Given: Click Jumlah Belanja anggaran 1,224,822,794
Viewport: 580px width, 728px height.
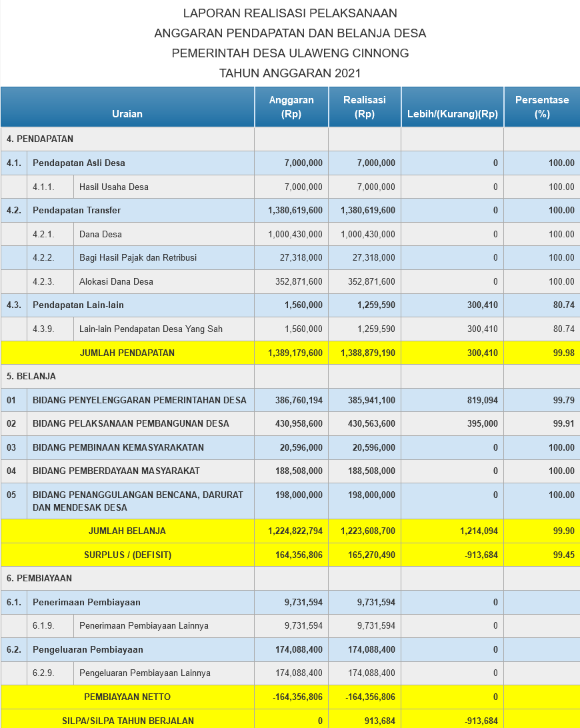Looking at the screenshot, I should (295, 531).
